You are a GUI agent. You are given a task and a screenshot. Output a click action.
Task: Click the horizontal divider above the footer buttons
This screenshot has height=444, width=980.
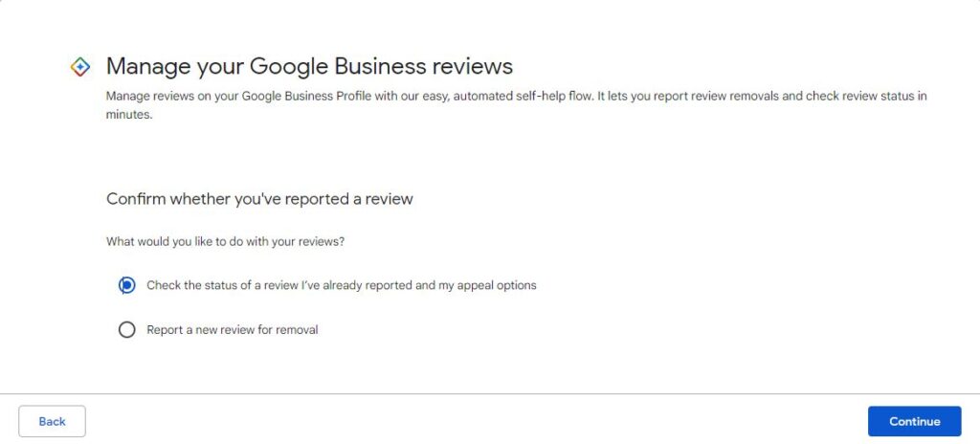click(x=490, y=394)
